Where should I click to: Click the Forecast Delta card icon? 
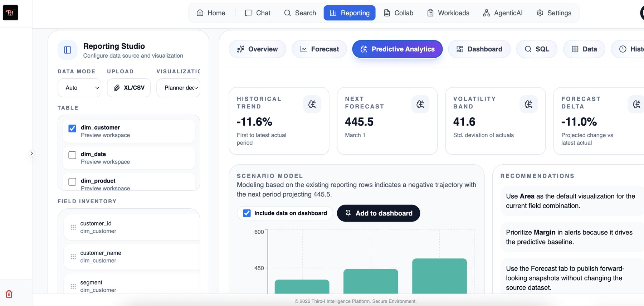coord(636,104)
